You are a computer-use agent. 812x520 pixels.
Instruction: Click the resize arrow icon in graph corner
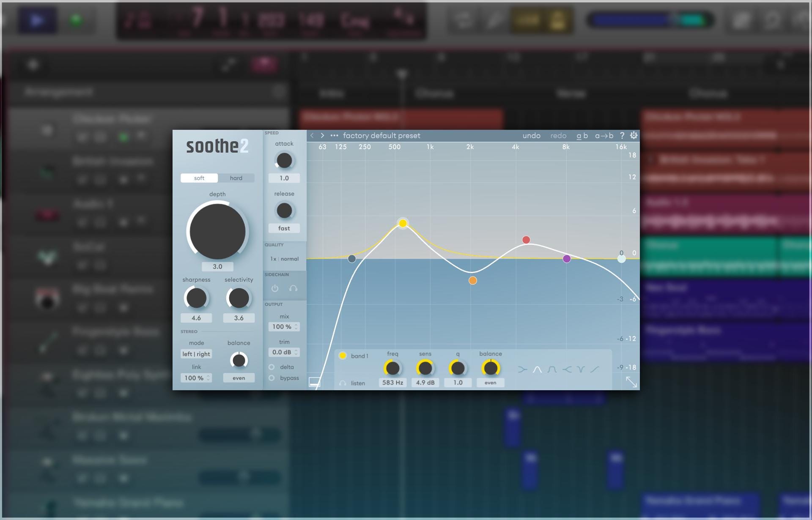pos(631,382)
